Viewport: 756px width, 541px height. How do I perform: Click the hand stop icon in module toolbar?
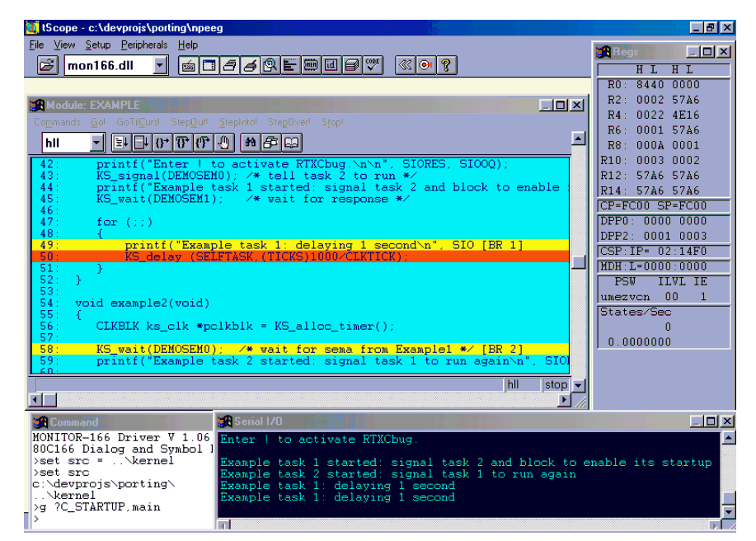[x=224, y=143]
